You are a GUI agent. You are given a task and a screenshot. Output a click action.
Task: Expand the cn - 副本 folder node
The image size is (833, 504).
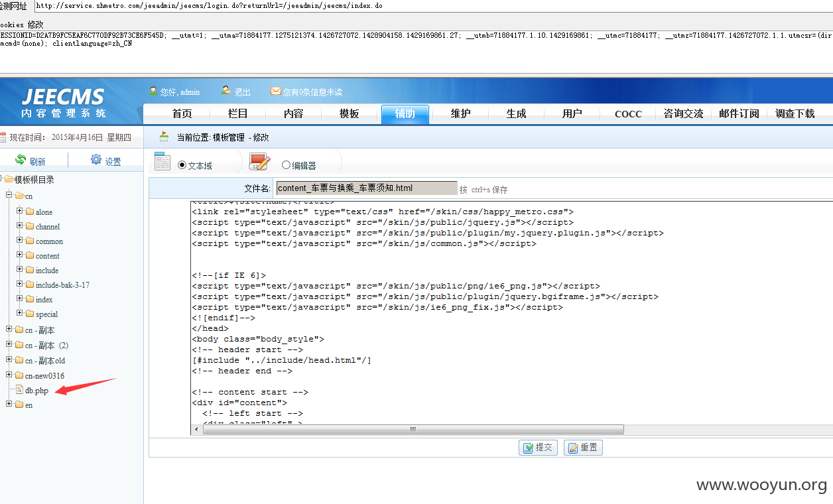click(x=9, y=330)
